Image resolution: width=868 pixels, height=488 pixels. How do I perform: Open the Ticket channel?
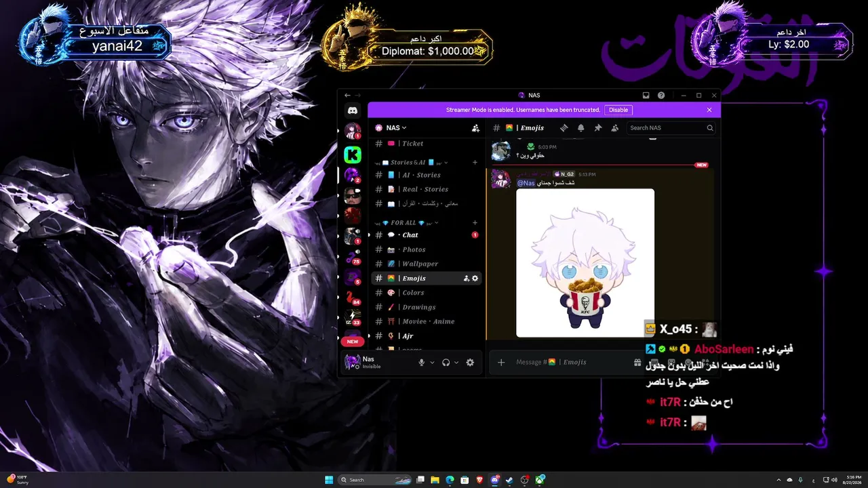[427, 144]
